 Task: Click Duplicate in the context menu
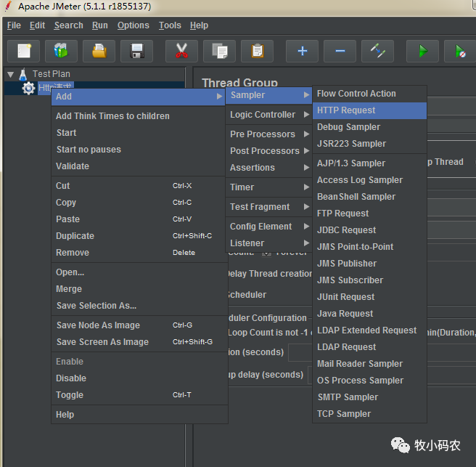(x=138, y=236)
